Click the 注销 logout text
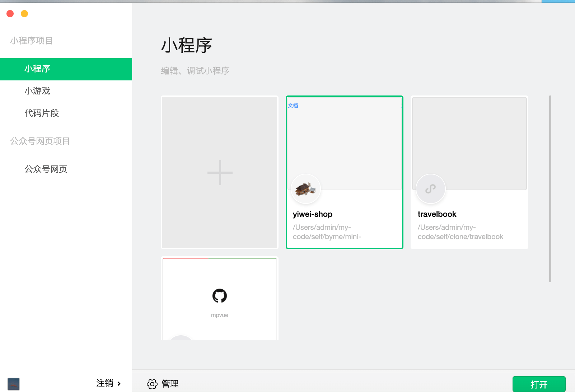The image size is (575, 392). tap(105, 383)
